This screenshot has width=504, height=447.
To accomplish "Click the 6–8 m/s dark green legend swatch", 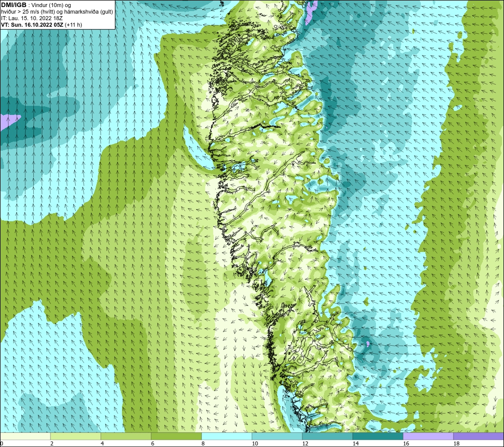I will coord(176,436).
